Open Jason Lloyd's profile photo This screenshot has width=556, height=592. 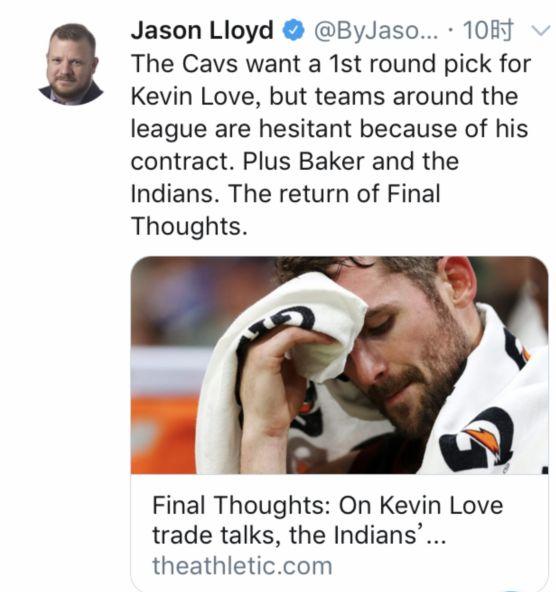[x=71, y=64]
